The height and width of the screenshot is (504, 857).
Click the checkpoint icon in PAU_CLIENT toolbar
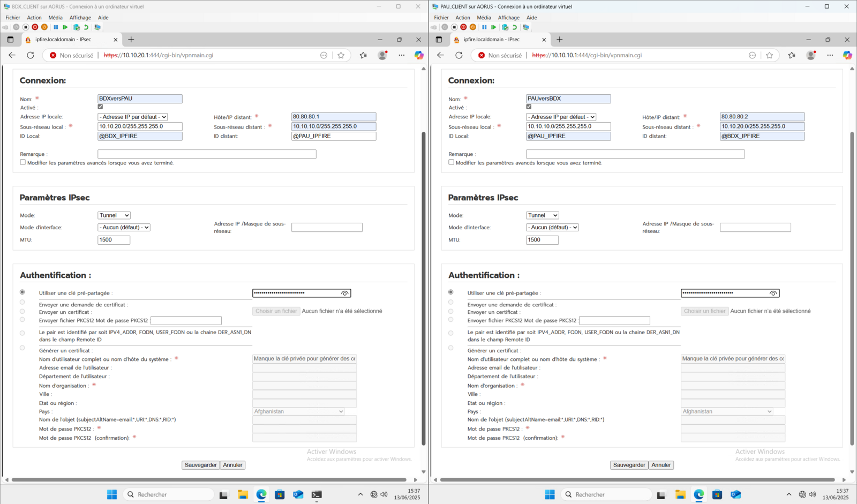(x=505, y=27)
